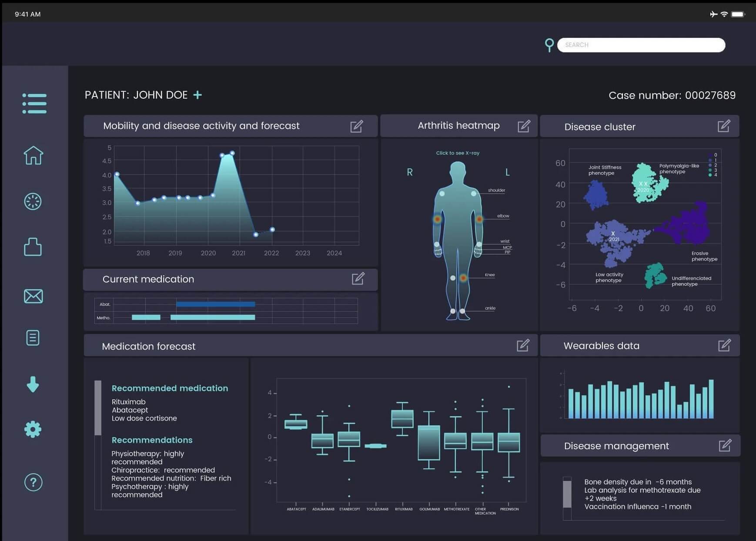Click the PREDNISON axis label
Screen dimensions: 756x541
click(509, 509)
